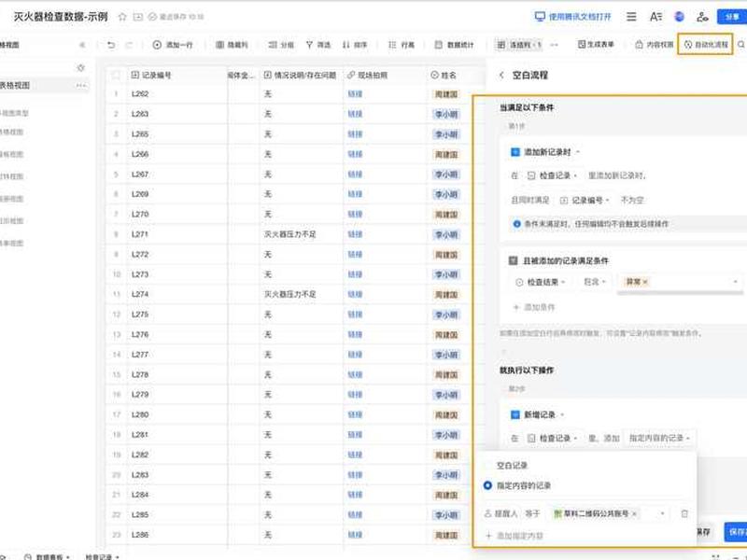This screenshot has height=560, width=747.
Task: Click 添加一行 to add a row
Action: click(173, 45)
